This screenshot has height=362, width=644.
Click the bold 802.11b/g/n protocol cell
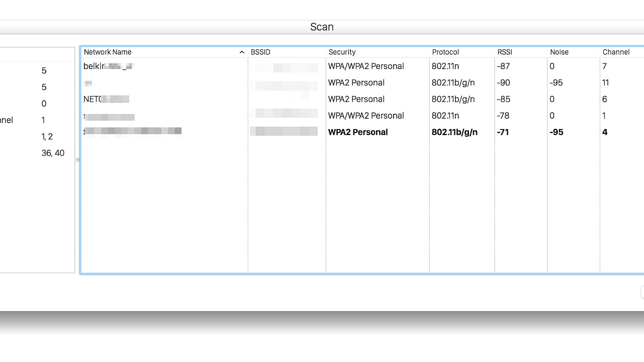click(454, 132)
